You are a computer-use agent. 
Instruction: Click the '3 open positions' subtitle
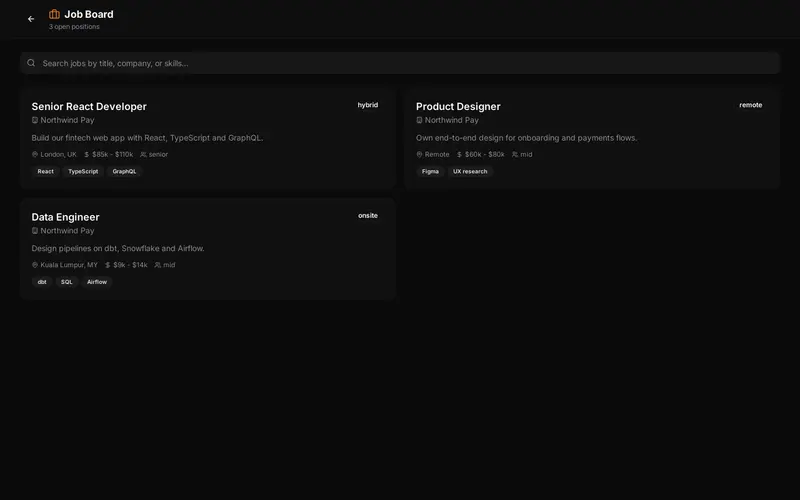(x=74, y=27)
